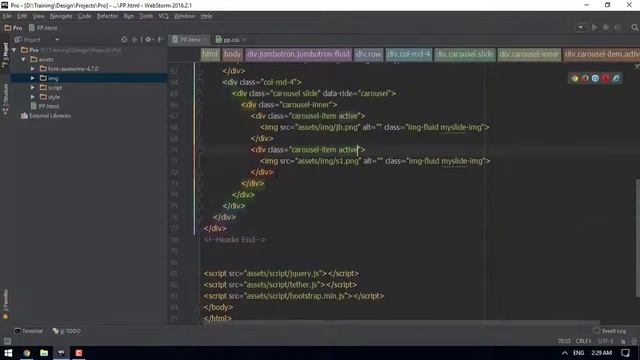Open the VCS menu

pyautogui.click(x=163, y=16)
